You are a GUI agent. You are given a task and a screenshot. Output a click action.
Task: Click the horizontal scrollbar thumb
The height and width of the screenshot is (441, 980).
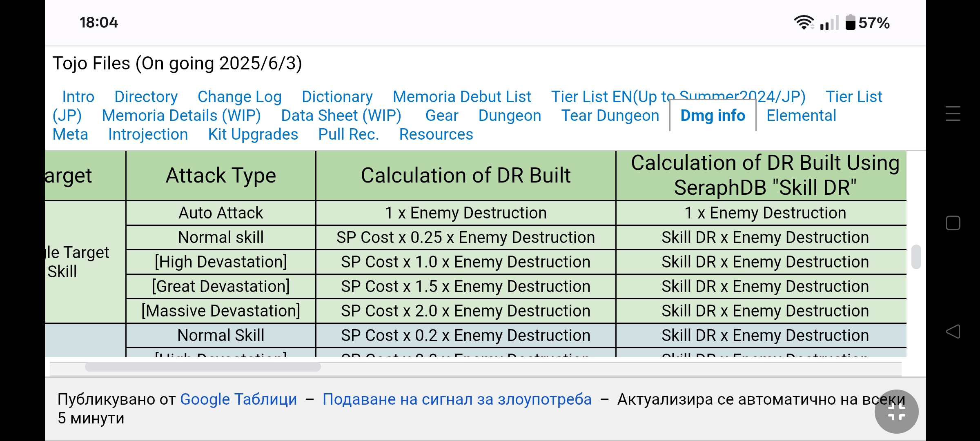pos(203,367)
